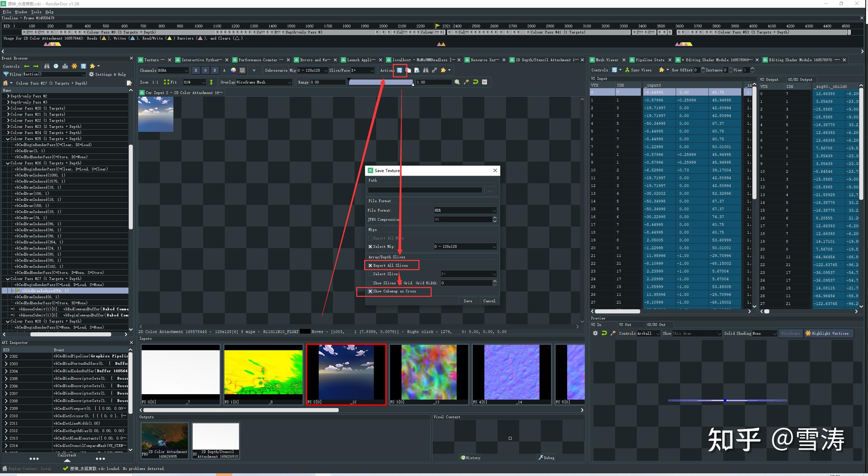Uncheck Export All Slices checkbox
The image size is (868, 476).
[x=370, y=266]
